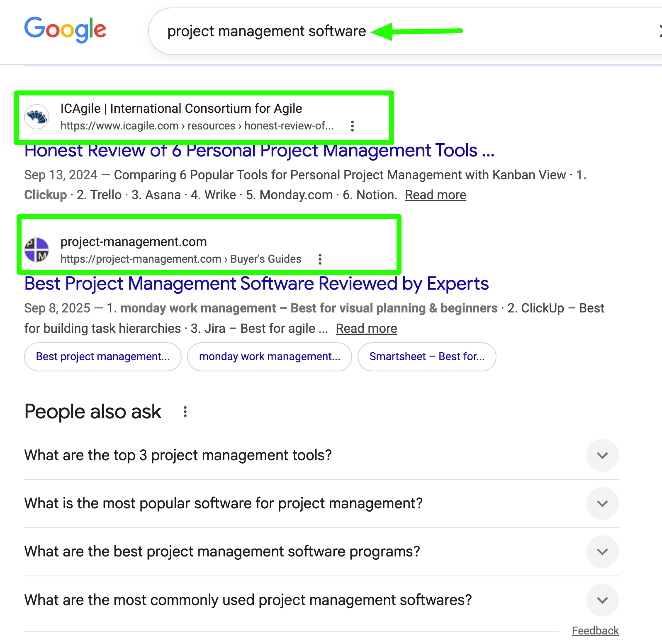Click Read more under project-management.com snippet
Screen dimensions: 662x644
(366, 328)
